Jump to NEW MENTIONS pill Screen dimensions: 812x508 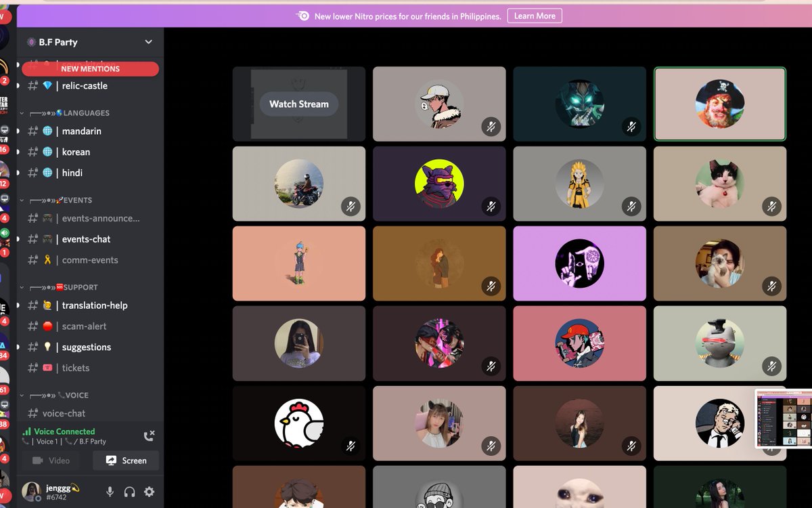point(90,68)
